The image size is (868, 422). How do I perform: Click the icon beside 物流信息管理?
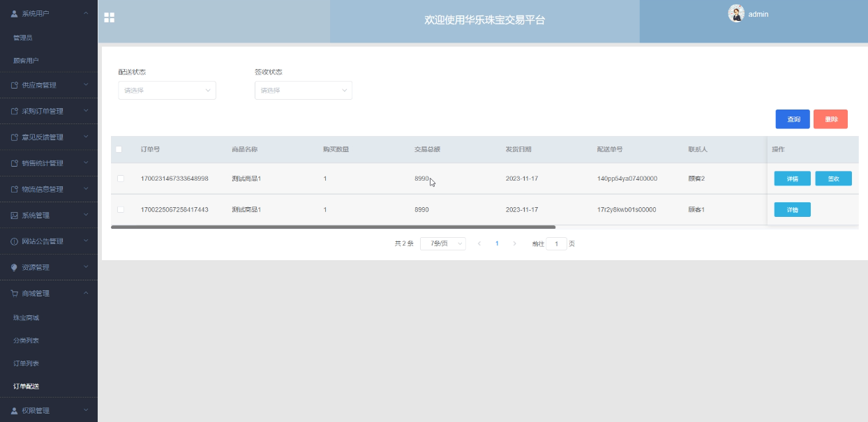pos(15,189)
